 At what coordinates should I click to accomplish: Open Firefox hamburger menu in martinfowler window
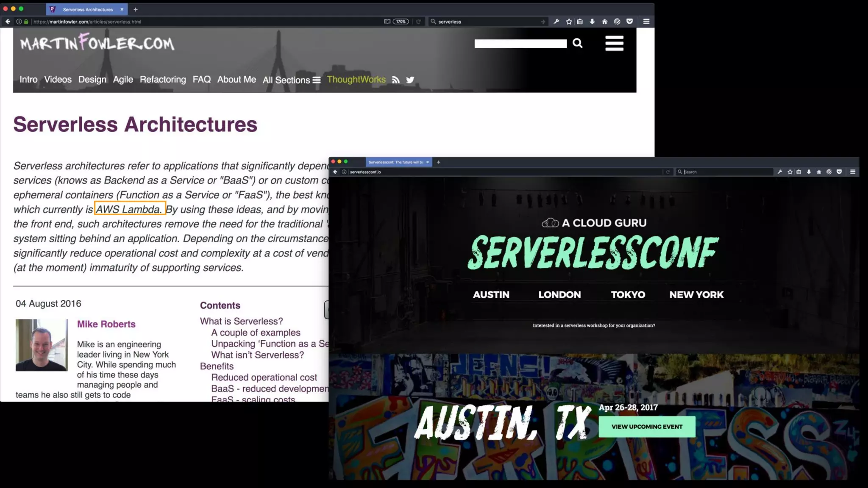[x=646, y=22]
